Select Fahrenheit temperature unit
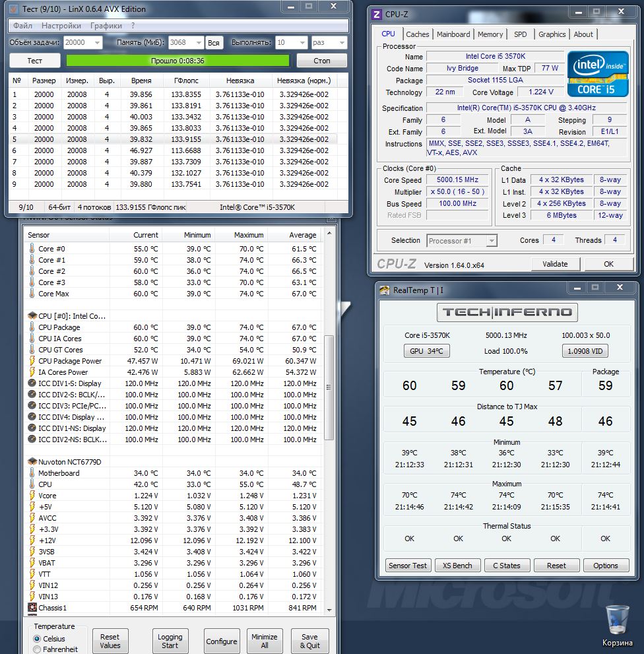 37,649
